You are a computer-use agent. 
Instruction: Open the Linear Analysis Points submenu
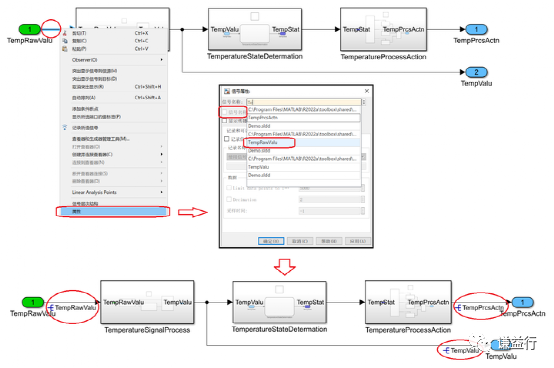coord(113,192)
